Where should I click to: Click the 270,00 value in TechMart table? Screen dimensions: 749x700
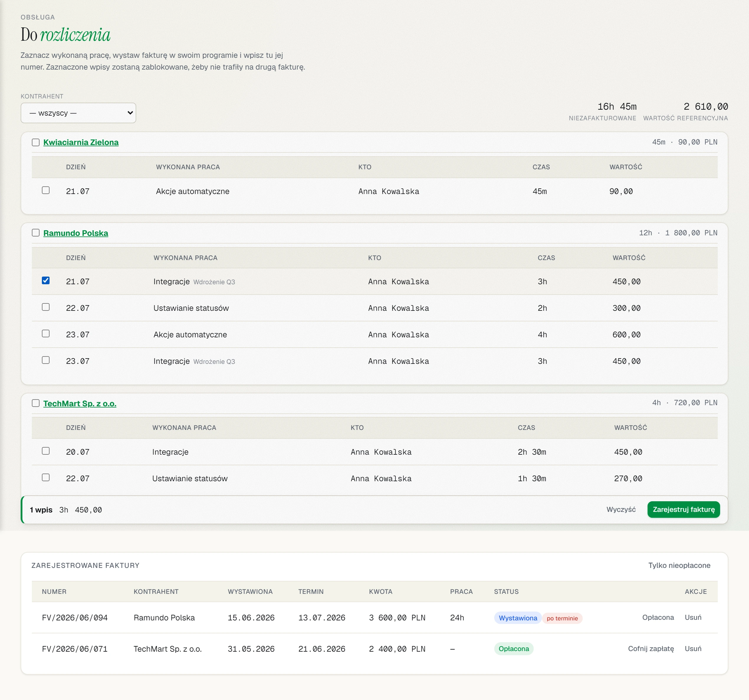(628, 479)
